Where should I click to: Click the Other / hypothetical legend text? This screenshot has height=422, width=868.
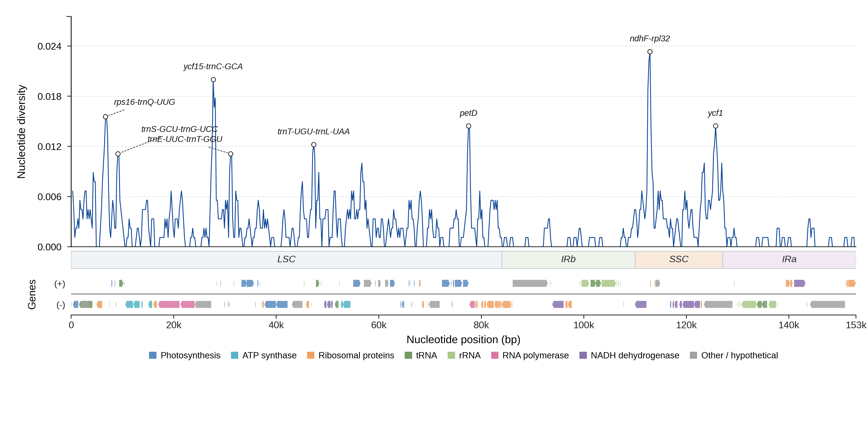[x=740, y=356]
